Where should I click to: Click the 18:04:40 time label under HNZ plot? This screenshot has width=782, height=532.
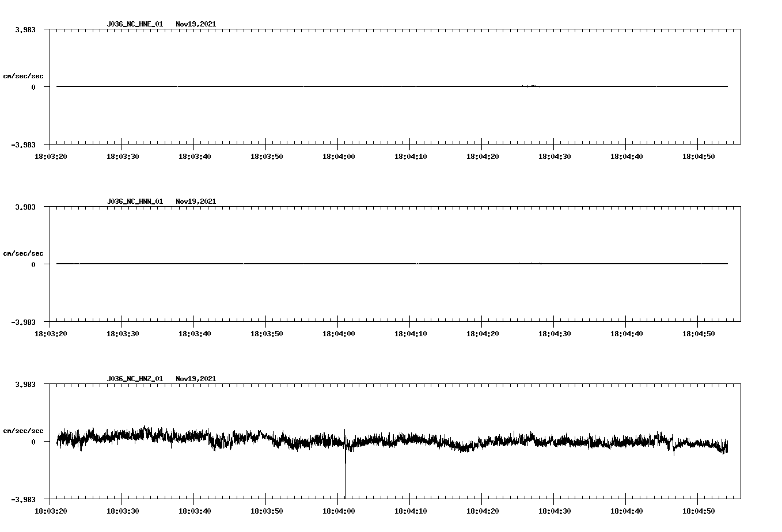pyautogui.click(x=627, y=511)
